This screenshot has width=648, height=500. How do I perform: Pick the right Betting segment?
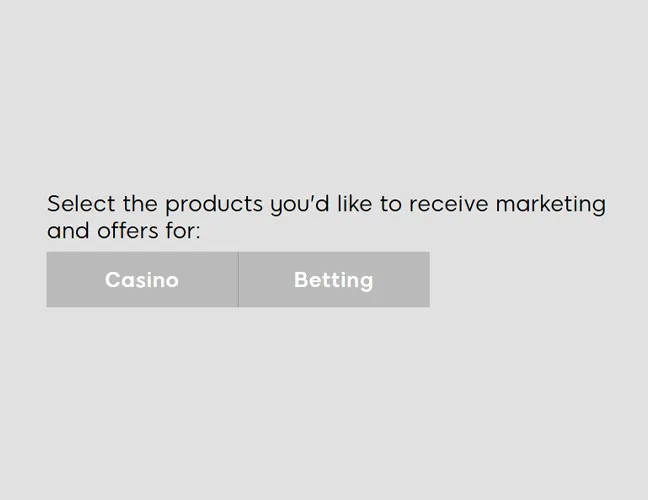click(334, 279)
